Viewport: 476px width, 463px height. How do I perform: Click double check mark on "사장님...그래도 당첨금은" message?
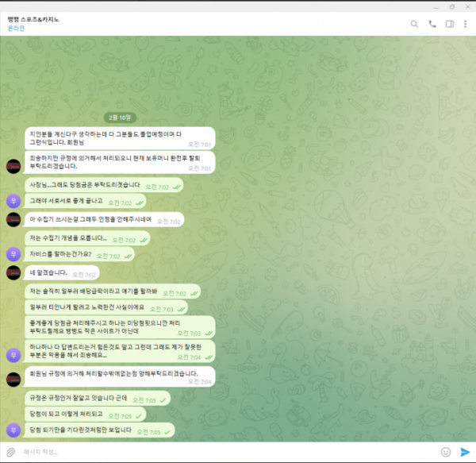[176, 187]
